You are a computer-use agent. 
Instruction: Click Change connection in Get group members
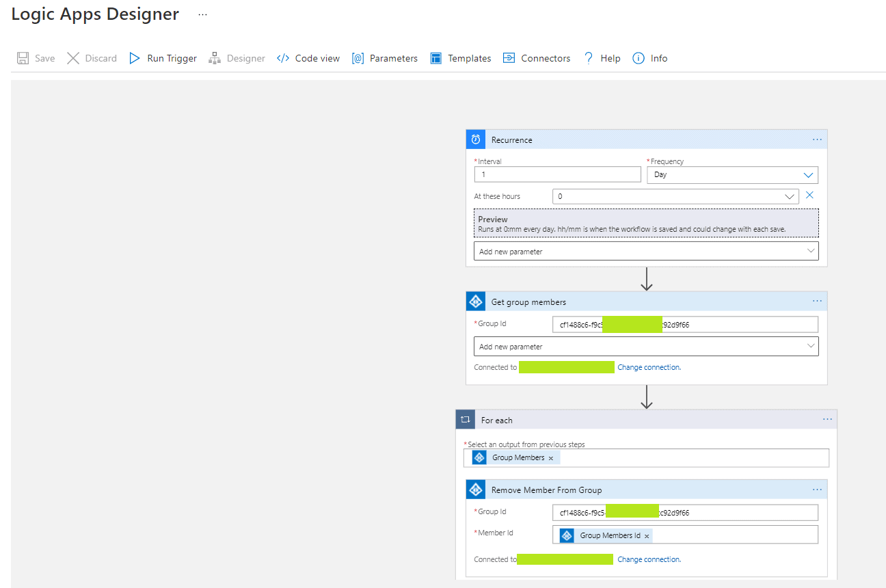(649, 367)
